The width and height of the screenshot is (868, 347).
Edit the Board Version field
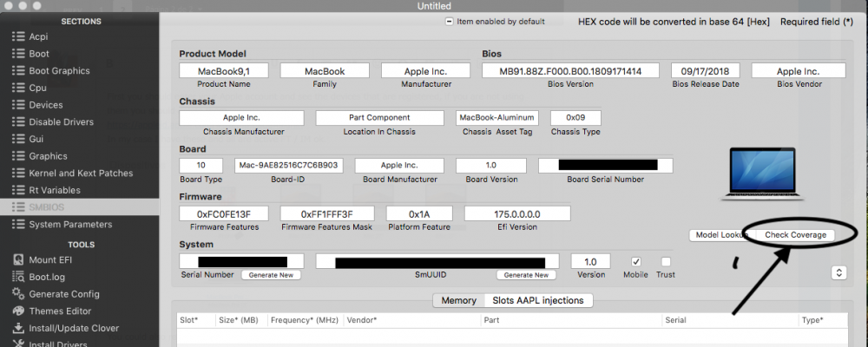pyautogui.click(x=491, y=166)
